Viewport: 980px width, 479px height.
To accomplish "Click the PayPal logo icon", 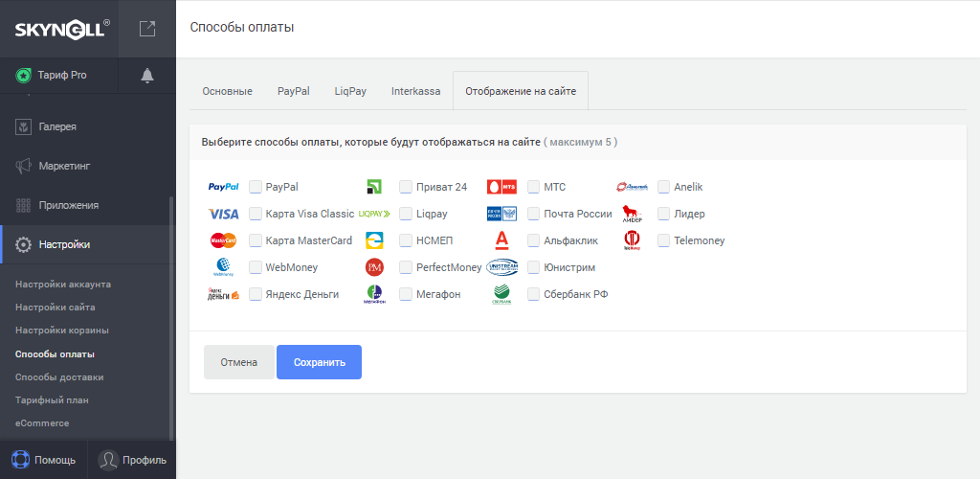I will click(223, 187).
